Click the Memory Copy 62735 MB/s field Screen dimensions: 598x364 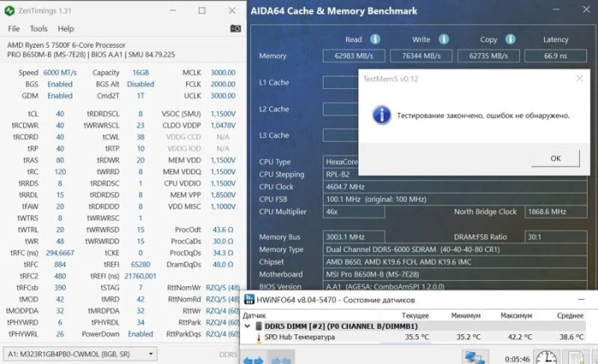488,56
